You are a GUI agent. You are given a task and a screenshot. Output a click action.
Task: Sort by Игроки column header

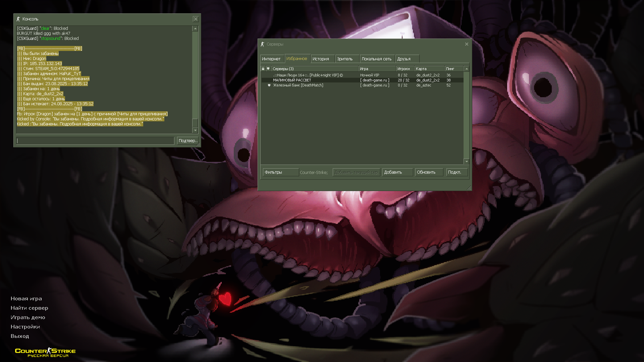(405, 69)
